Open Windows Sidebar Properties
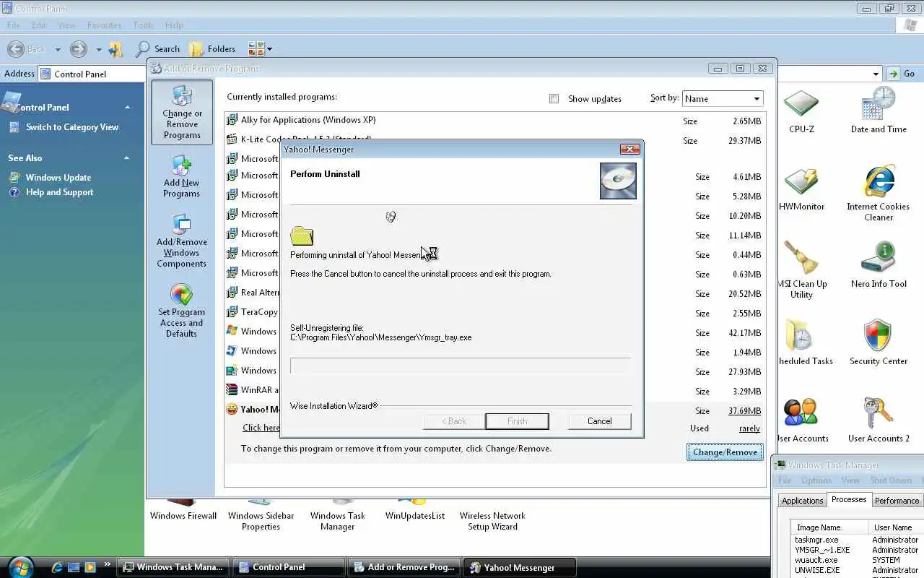 pyautogui.click(x=261, y=515)
